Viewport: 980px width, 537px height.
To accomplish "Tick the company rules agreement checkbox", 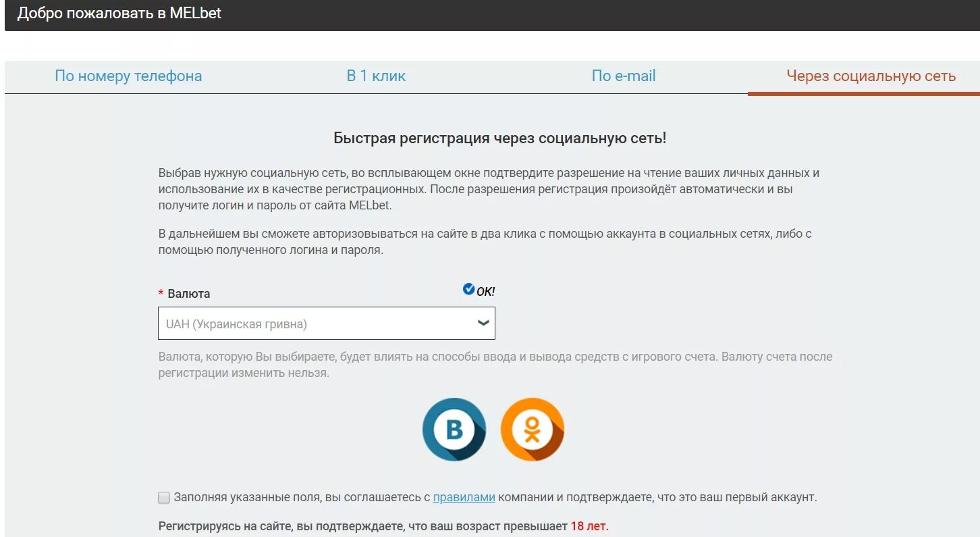I will (x=164, y=498).
